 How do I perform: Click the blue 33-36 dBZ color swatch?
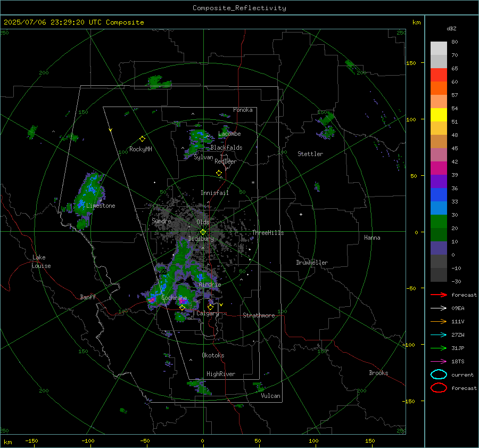[x=439, y=194]
